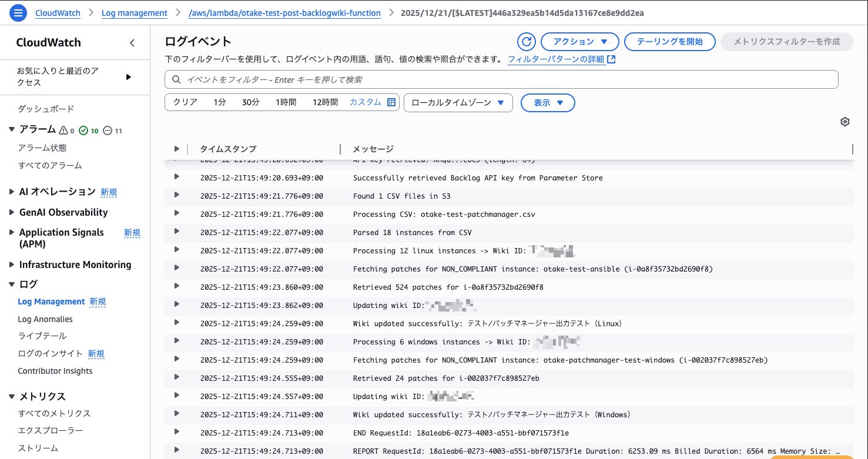Image resolution: width=868 pixels, height=459 pixels.
Task: Open the custom time range calendar icon
Action: tap(391, 102)
